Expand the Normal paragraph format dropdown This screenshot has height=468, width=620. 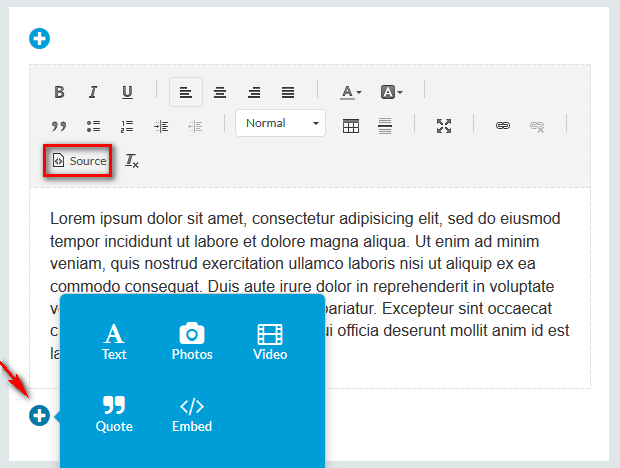point(281,124)
